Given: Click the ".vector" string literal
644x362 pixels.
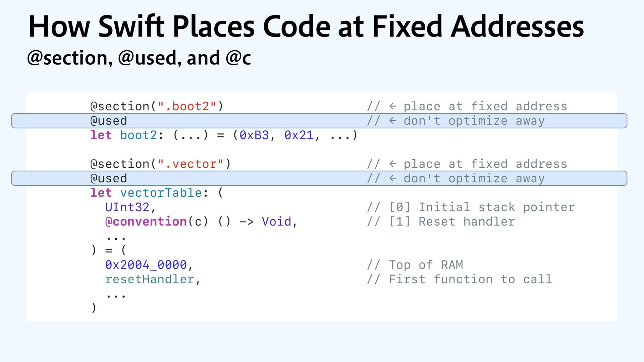Looking at the screenshot, I should pos(191,164).
